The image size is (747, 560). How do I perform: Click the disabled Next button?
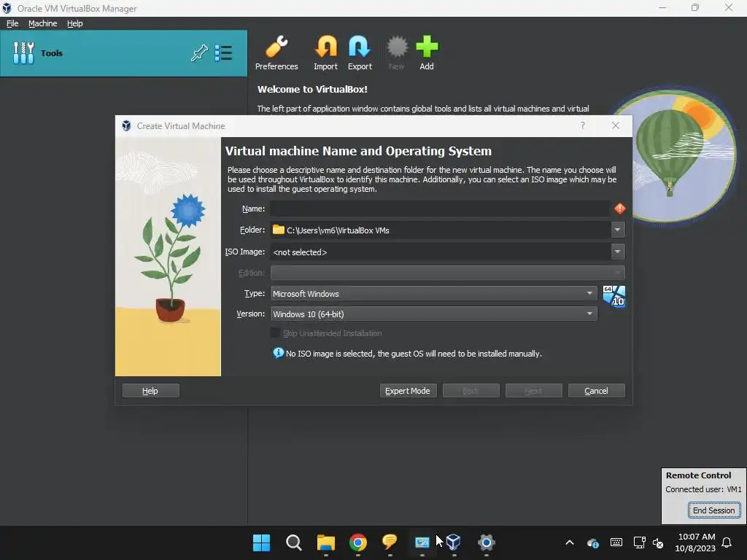pyautogui.click(x=533, y=391)
